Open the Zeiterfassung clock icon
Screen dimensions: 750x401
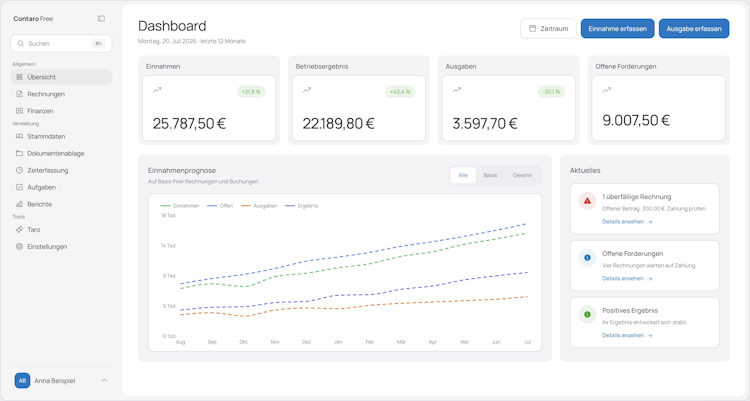(x=19, y=170)
